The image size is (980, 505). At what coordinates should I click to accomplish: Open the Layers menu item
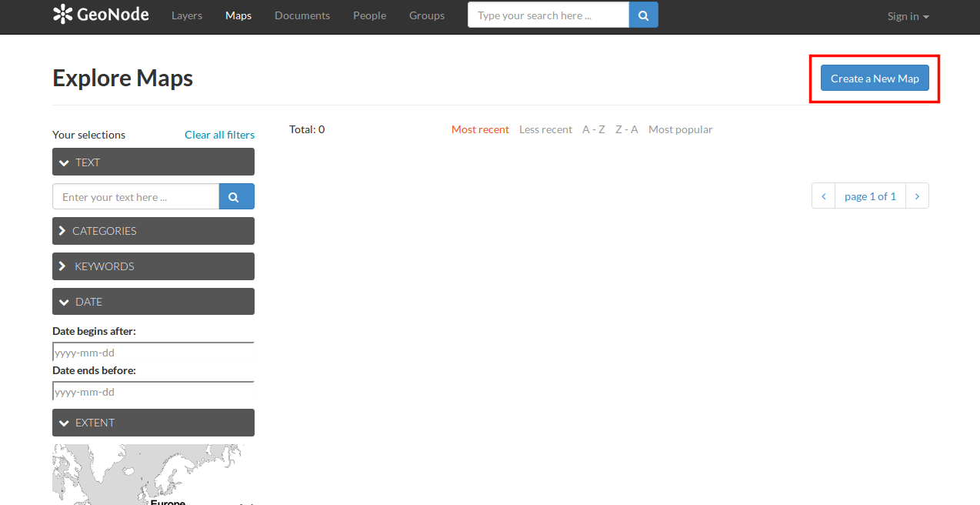pos(187,15)
